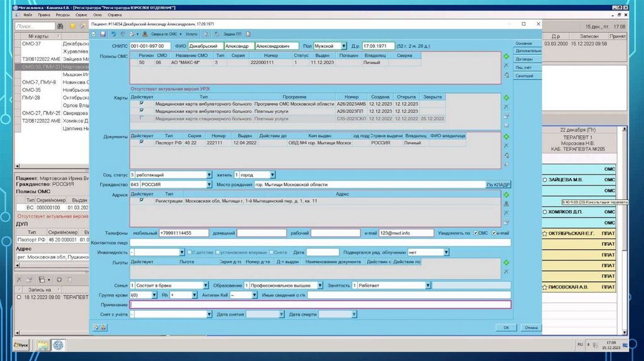Add a new benefit (Льготы) with green plus

tap(506, 262)
